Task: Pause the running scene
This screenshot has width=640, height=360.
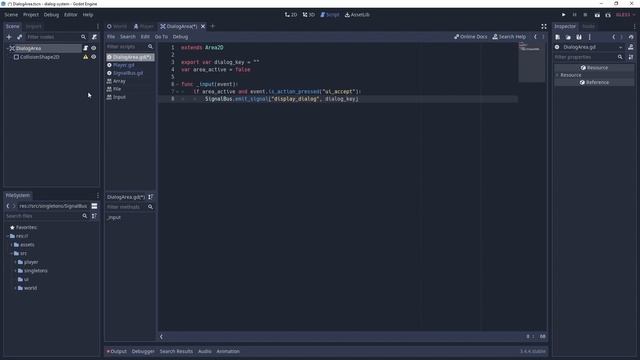Action: [575, 15]
